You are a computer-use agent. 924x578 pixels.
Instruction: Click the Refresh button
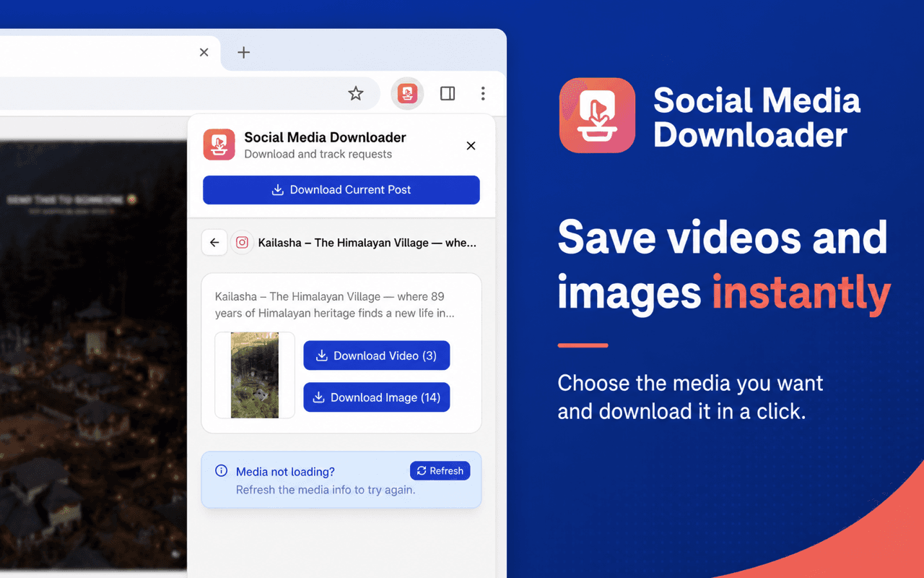tap(440, 471)
